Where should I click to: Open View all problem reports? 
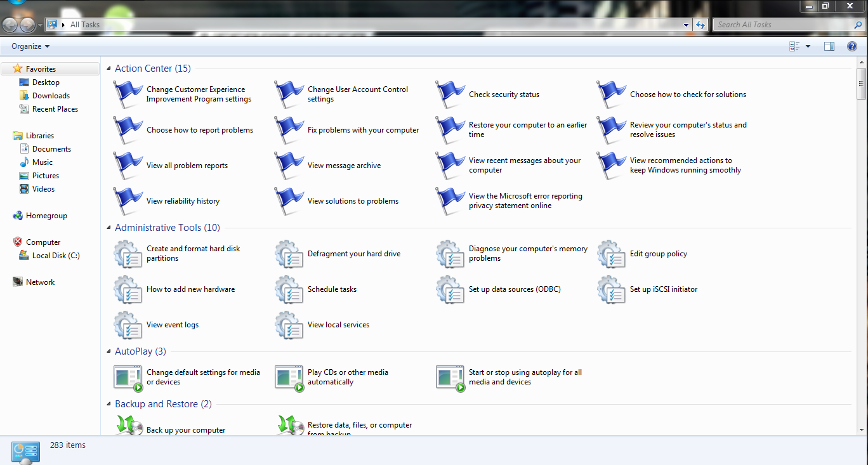pos(187,166)
